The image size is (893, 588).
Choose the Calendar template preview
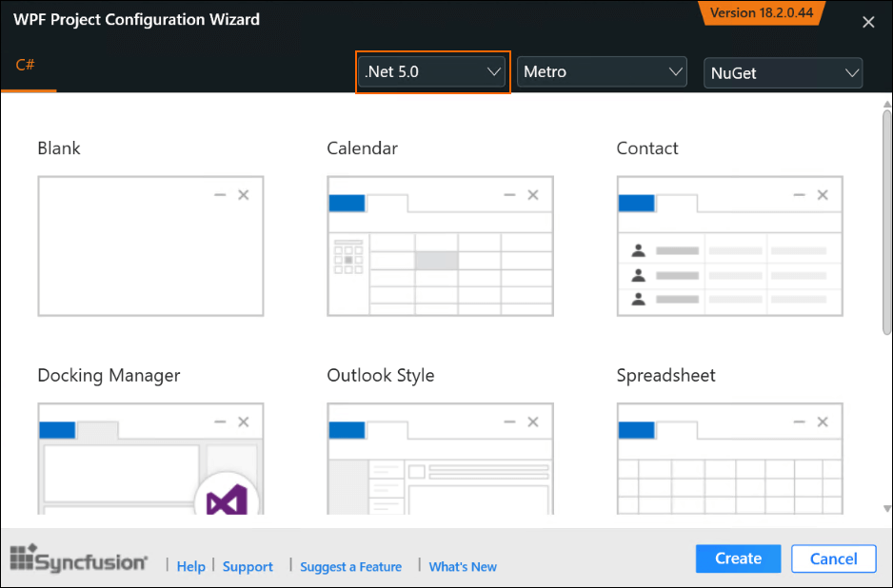440,245
